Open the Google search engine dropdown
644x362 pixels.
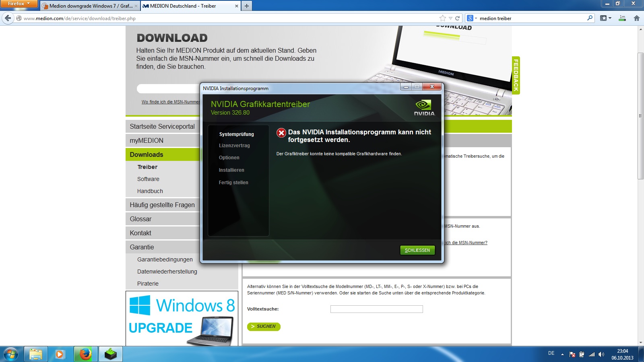(x=472, y=18)
